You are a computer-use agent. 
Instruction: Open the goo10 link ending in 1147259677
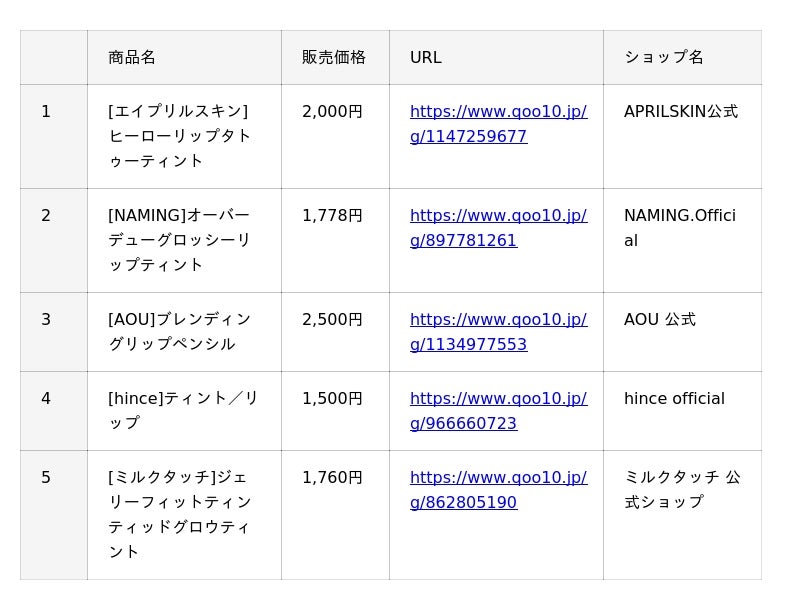(498, 124)
